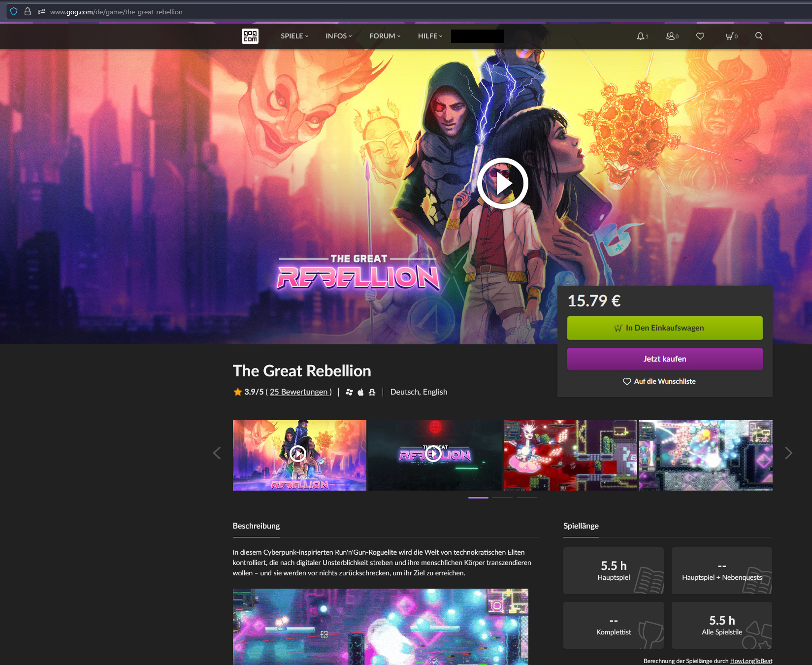Add to wishlist with Auf die Wunschliste

click(659, 381)
